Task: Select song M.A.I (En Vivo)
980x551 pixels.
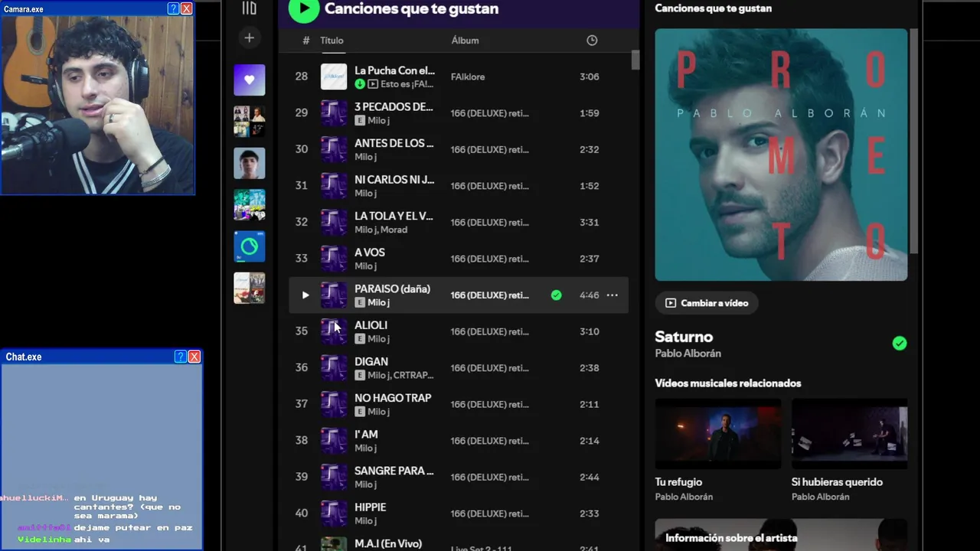Action: click(x=388, y=543)
